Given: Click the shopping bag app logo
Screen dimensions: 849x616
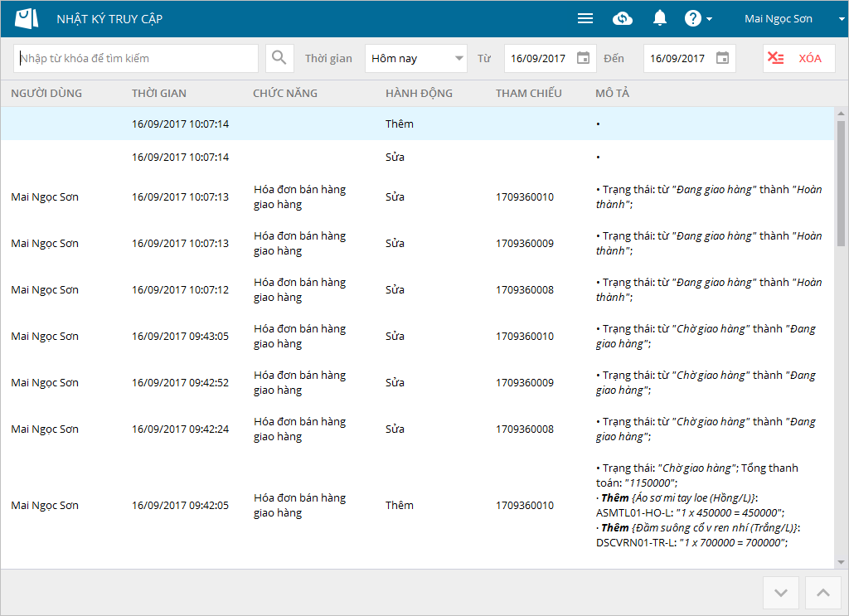Looking at the screenshot, I should click(27, 18).
